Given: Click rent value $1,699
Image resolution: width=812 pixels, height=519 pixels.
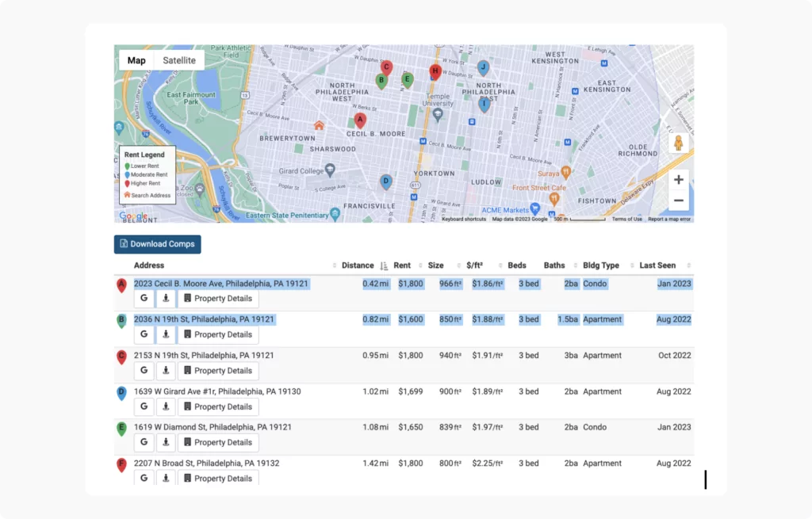Looking at the screenshot, I should (x=411, y=391).
